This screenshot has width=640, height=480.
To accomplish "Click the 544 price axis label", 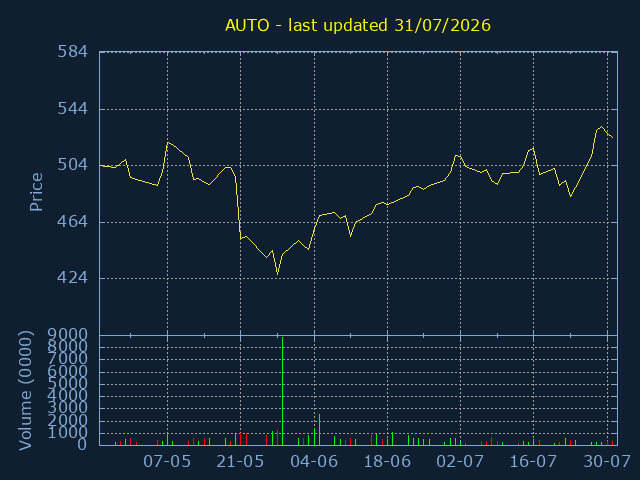I will [x=72, y=109].
